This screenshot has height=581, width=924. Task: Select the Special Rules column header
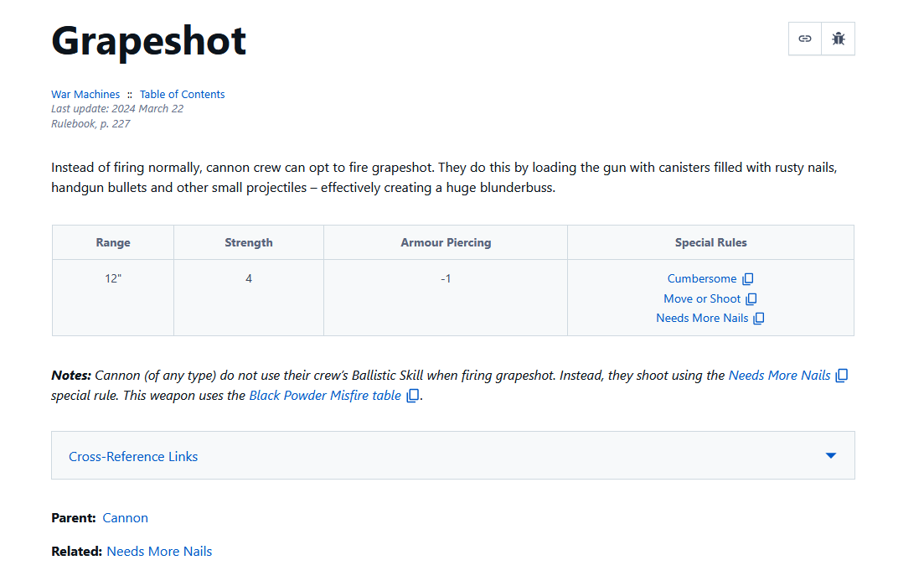(710, 242)
